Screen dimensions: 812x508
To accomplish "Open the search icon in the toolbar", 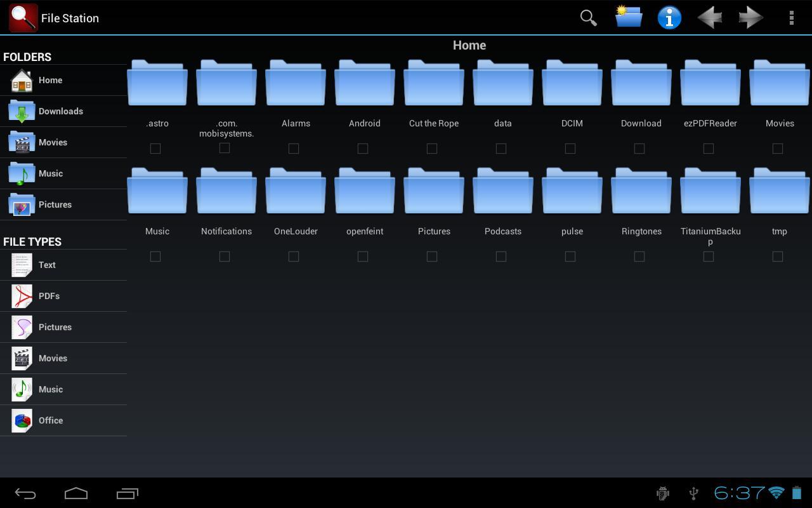I will click(587, 18).
